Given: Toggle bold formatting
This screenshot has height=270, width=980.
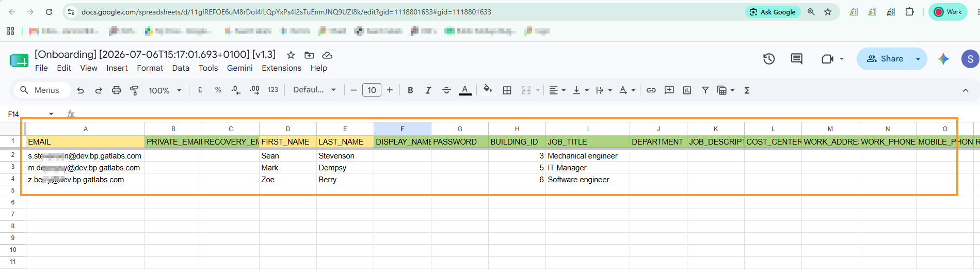Looking at the screenshot, I should pyautogui.click(x=410, y=90).
